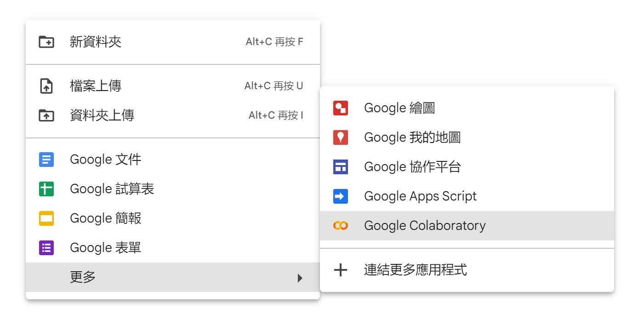The image size is (644, 320).
Task: Click the Google My Maps pin icon
Action: tap(341, 137)
